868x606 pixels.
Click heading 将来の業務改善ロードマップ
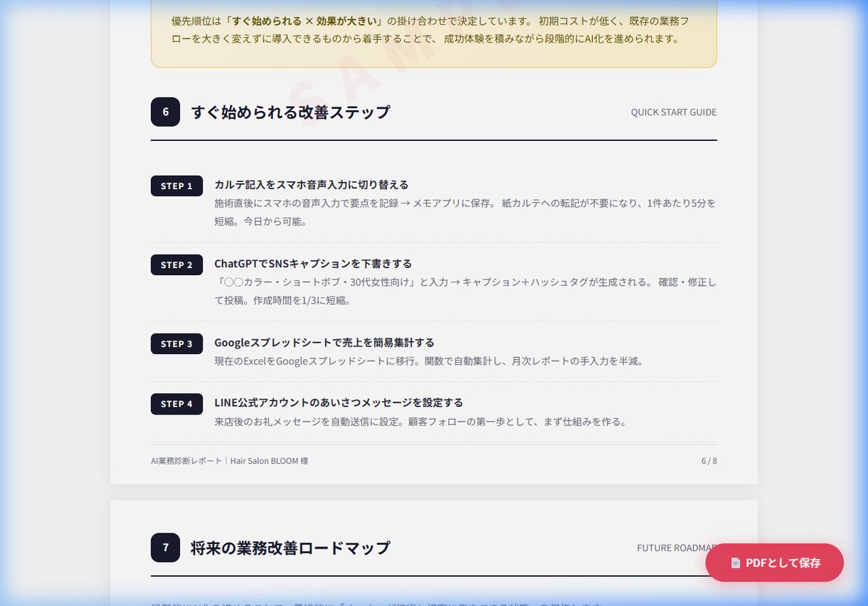pos(290,548)
